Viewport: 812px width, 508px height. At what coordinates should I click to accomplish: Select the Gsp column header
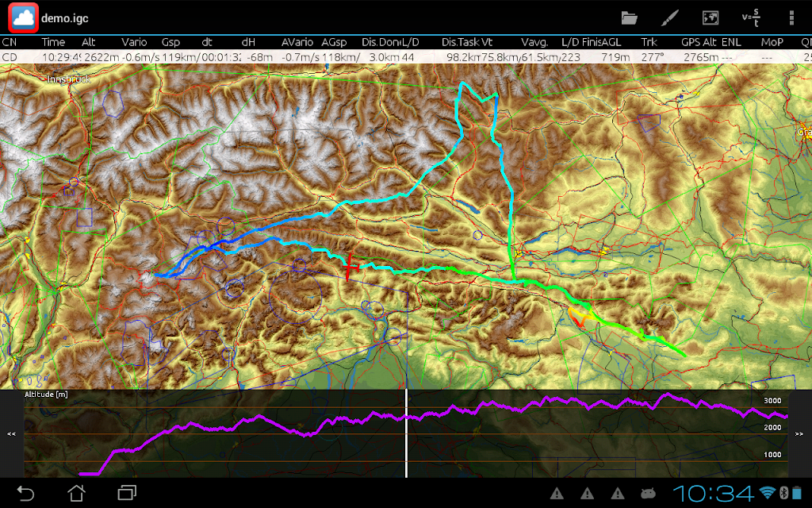click(x=170, y=42)
